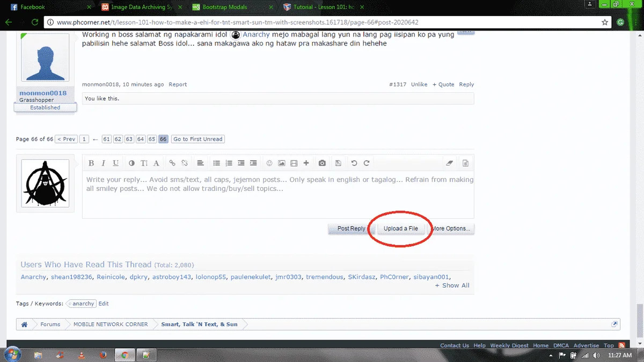Edit the thread tags
Viewport: 644px width, 362px height.
(x=104, y=304)
